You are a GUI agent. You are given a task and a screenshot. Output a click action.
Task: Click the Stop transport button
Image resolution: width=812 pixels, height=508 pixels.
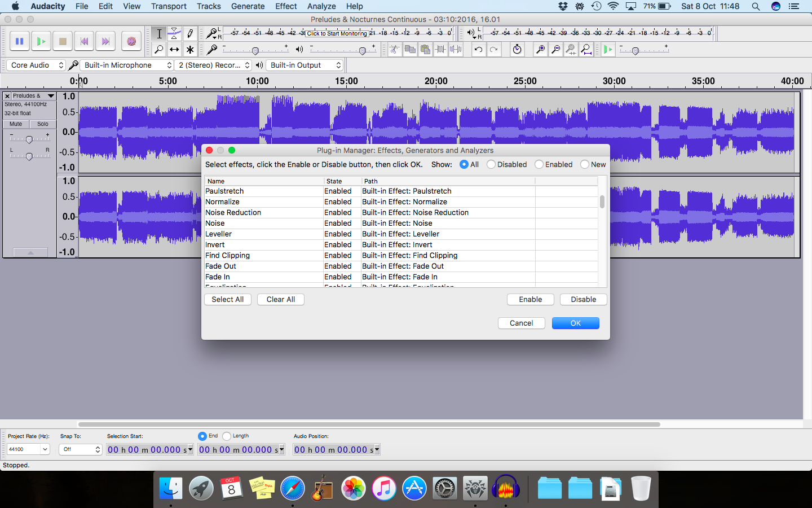(63, 41)
